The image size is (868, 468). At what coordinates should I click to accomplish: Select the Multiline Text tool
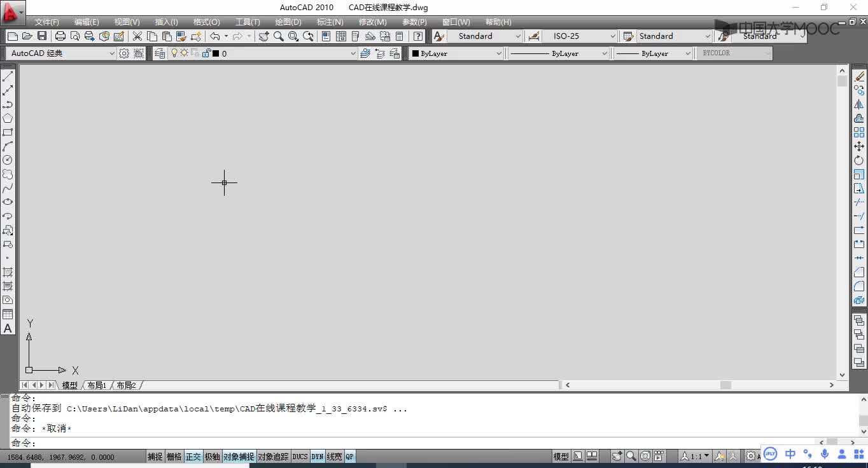(8, 328)
